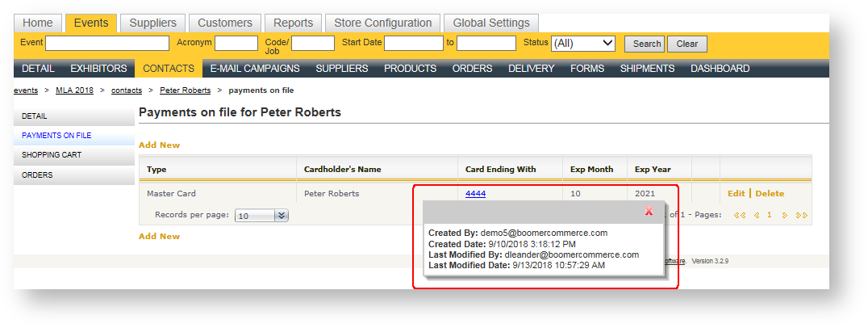The height and width of the screenshot is (328, 868).
Task: Click the top Add New link
Action: [x=159, y=145]
